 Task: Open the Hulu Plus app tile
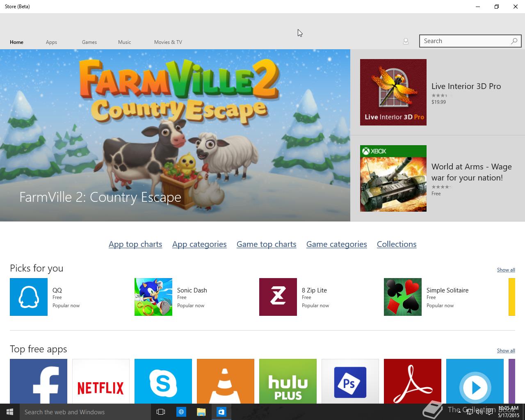(288, 381)
